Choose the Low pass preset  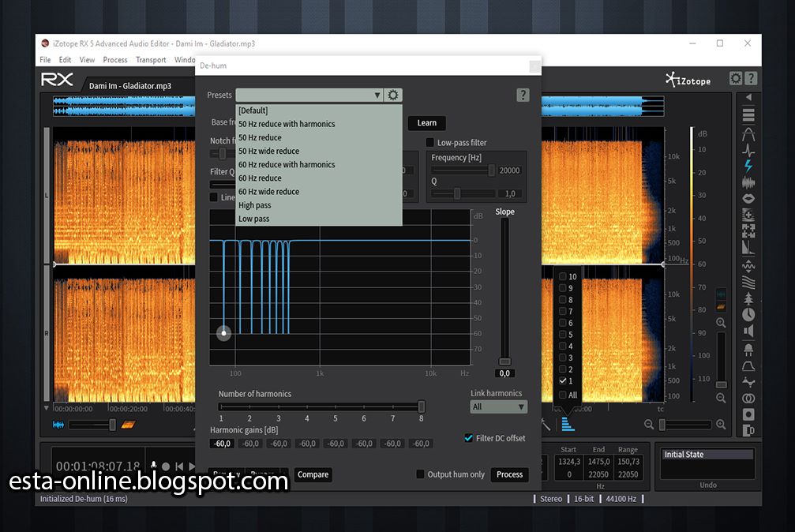point(319,219)
